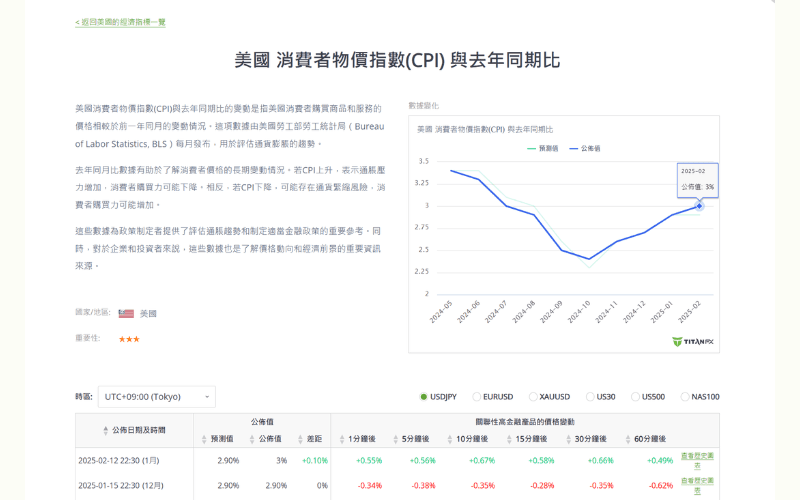Click the Titan FX logo in chart
The height and width of the screenshot is (500, 800).
click(693, 341)
